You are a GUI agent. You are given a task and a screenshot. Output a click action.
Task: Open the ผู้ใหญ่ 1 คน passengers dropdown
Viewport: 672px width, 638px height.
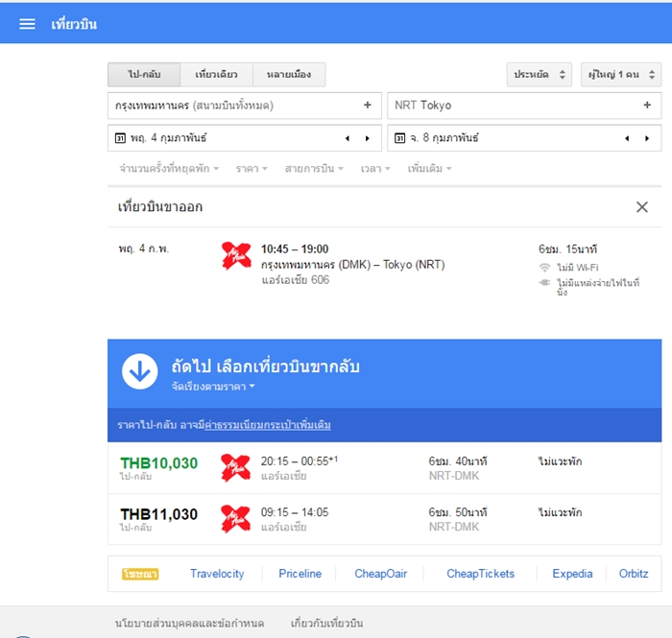click(621, 75)
